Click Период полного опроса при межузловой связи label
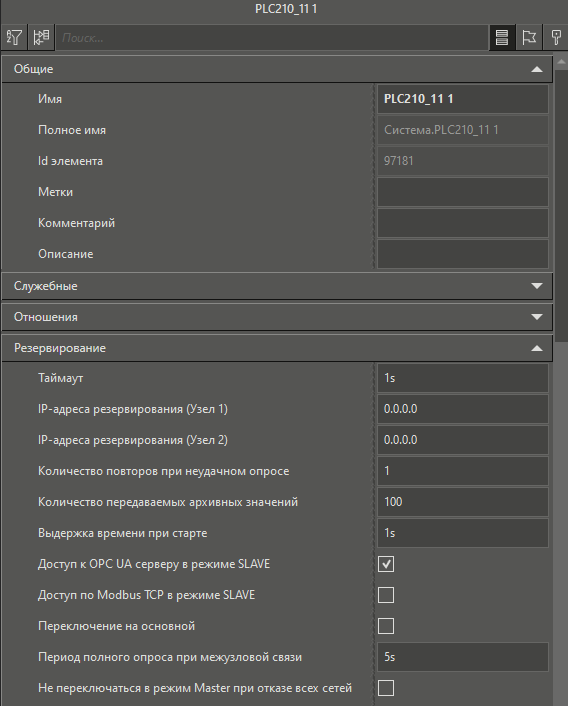 170,657
